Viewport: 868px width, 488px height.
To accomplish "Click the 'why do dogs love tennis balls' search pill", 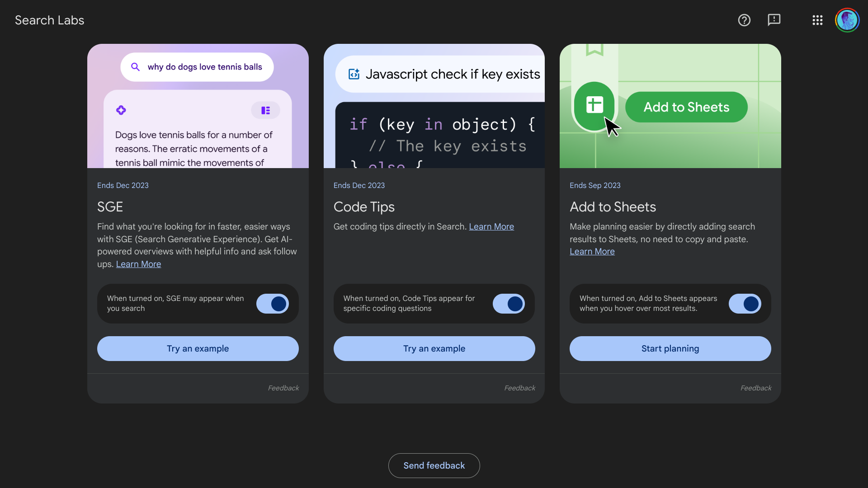I will coord(197,67).
